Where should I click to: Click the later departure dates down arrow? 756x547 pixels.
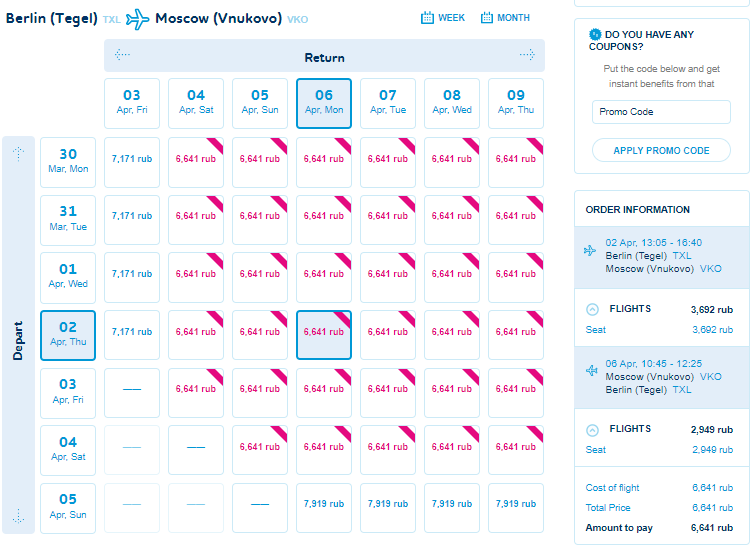[x=18, y=516]
